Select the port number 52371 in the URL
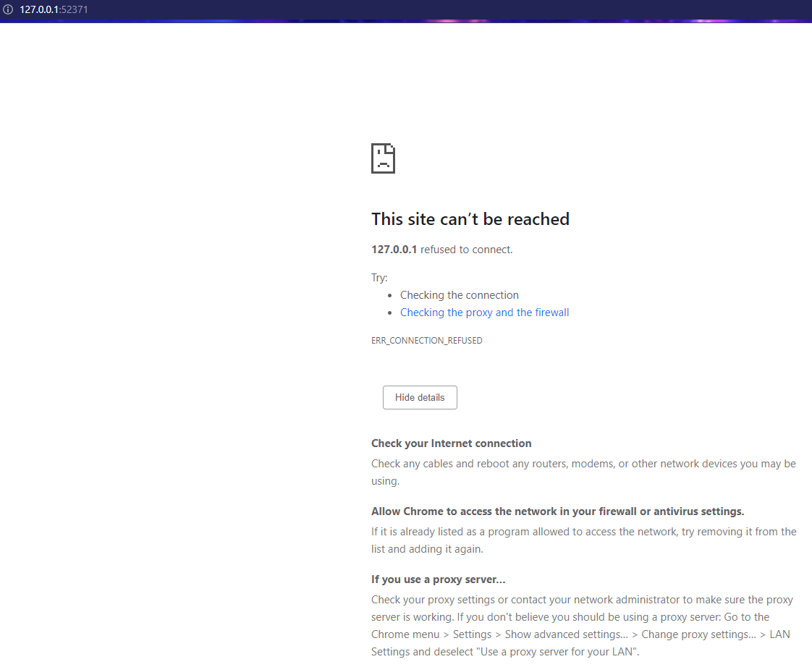 (x=72, y=9)
